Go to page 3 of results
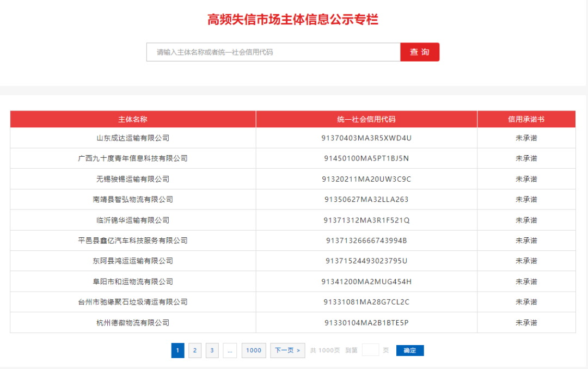This screenshot has width=588, height=369. tap(212, 350)
